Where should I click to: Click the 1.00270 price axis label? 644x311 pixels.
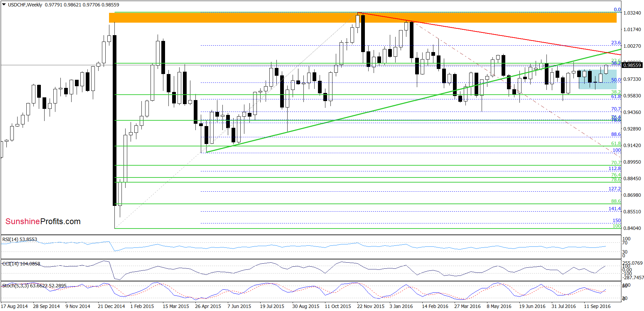(632, 46)
